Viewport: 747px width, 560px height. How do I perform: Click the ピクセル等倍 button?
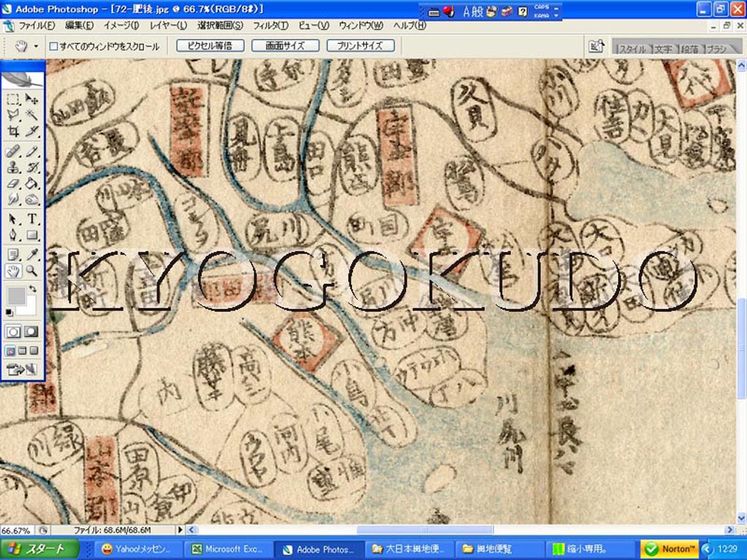(x=210, y=46)
